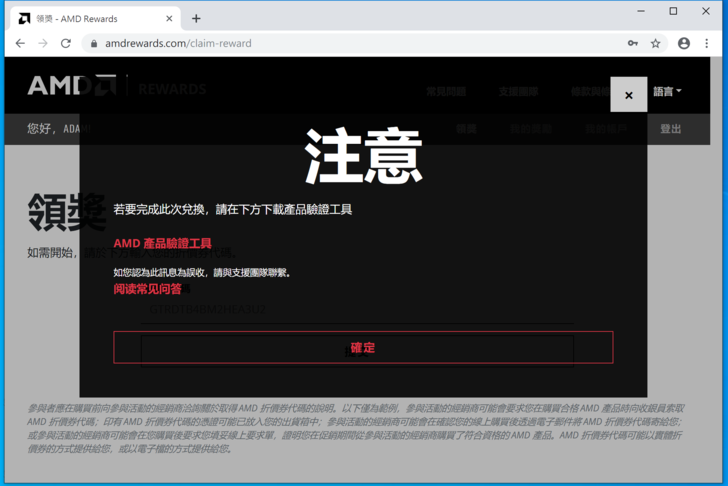Open 常見問題 in the dimmed header
728x486 pixels.
[446, 91]
